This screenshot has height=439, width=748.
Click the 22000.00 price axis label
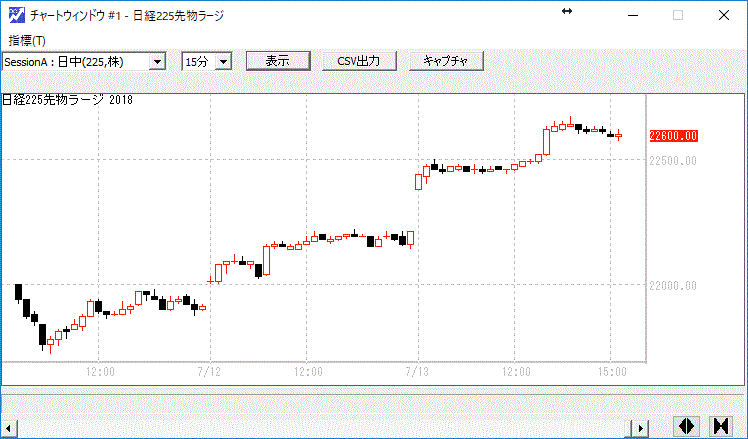[673, 286]
